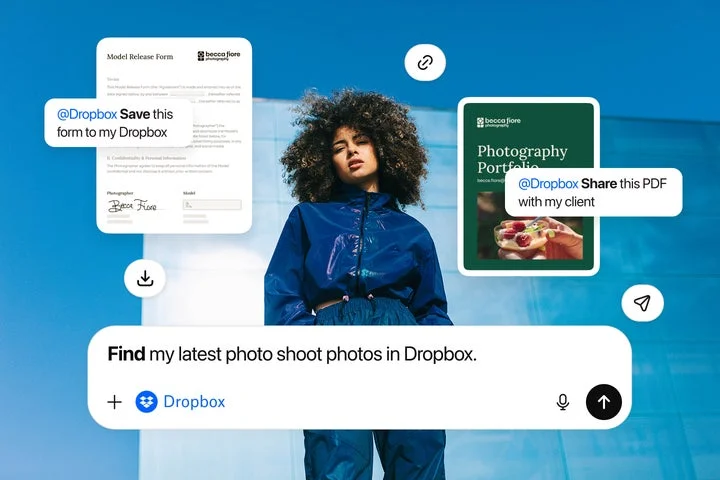Click the Becca Fiore photographer signature
This screenshot has height=480, width=720.
tap(133, 206)
